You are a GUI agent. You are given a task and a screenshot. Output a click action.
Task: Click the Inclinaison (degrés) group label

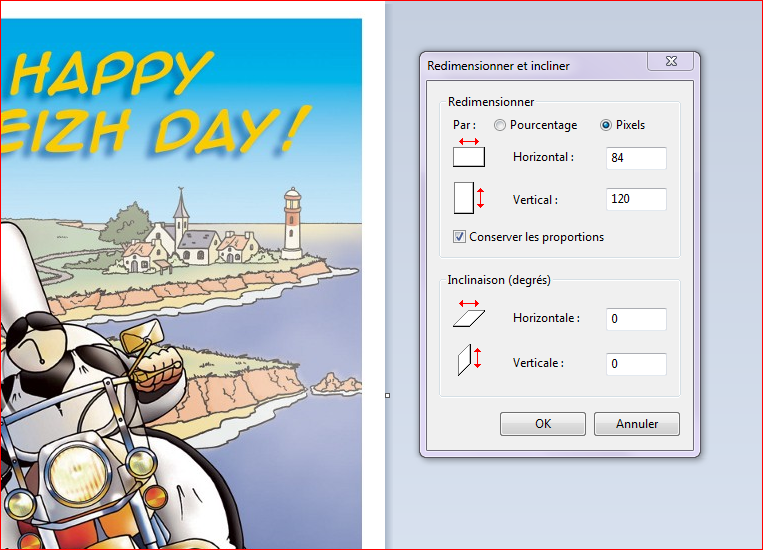499,280
